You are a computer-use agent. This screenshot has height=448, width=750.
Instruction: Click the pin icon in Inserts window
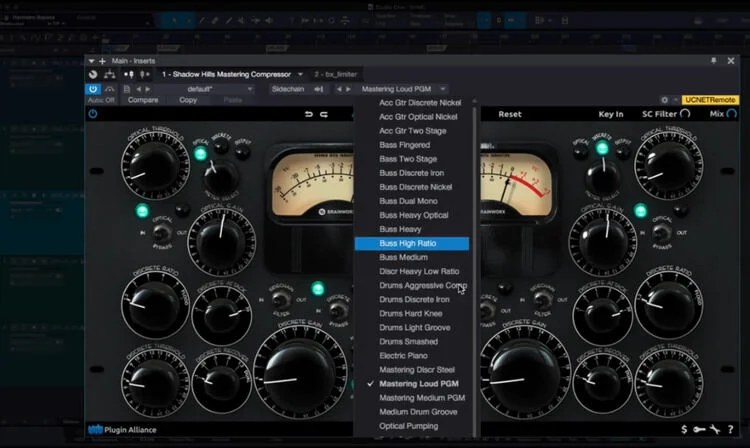click(x=714, y=61)
